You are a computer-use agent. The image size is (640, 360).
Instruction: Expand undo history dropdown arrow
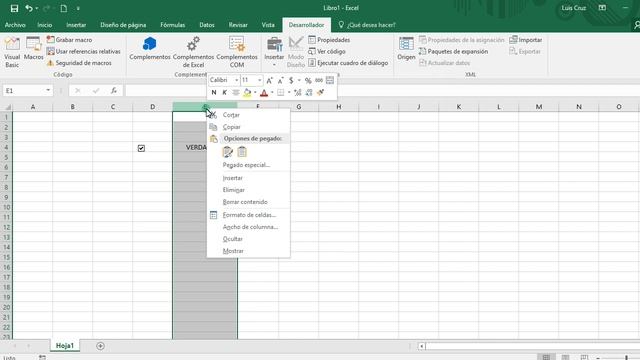click(x=36, y=8)
